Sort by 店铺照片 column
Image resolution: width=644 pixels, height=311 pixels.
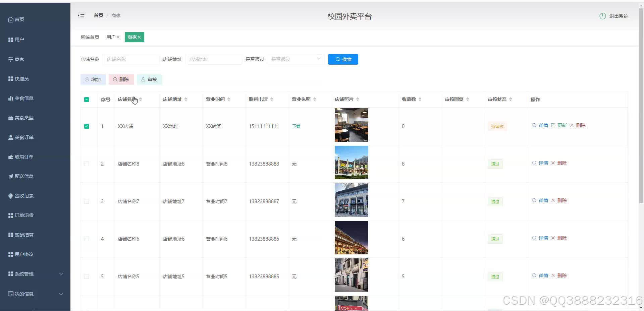[x=358, y=99]
